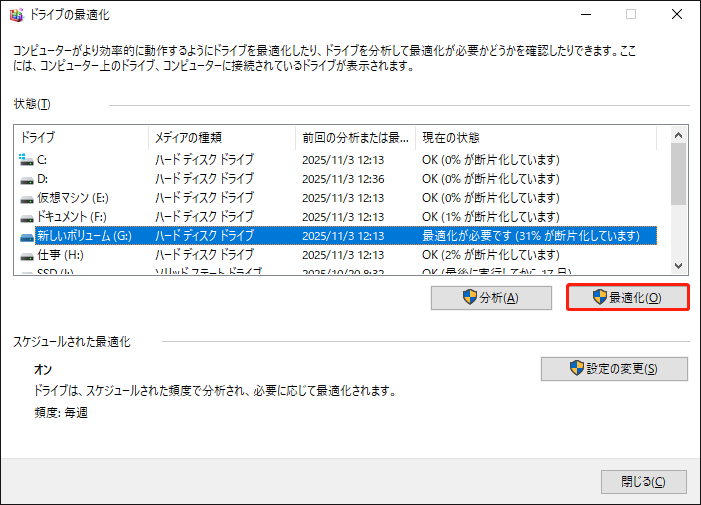Click the D: drive icon

tap(27, 180)
